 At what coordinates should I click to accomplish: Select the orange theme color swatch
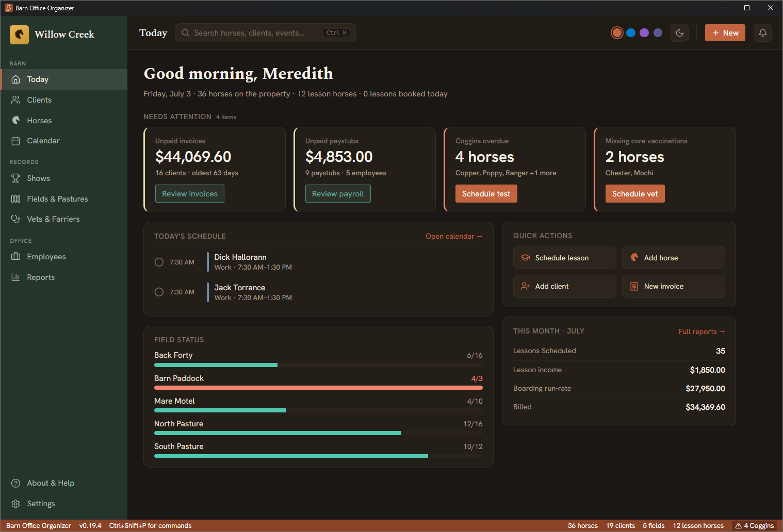[x=617, y=33]
